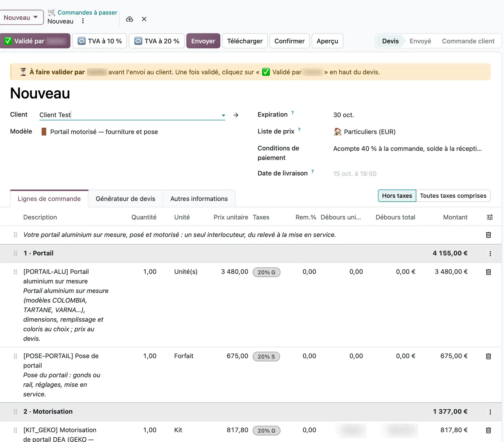This screenshot has height=442, width=504.
Task: Click the Prix unitaire column header
Action: pyautogui.click(x=231, y=217)
